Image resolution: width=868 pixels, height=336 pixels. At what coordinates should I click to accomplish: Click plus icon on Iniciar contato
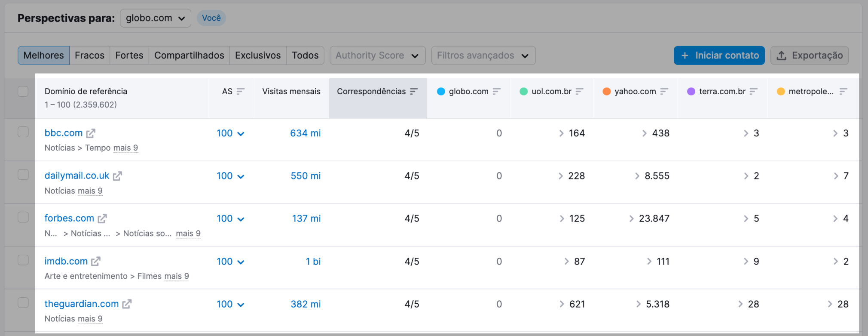coord(685,55)
